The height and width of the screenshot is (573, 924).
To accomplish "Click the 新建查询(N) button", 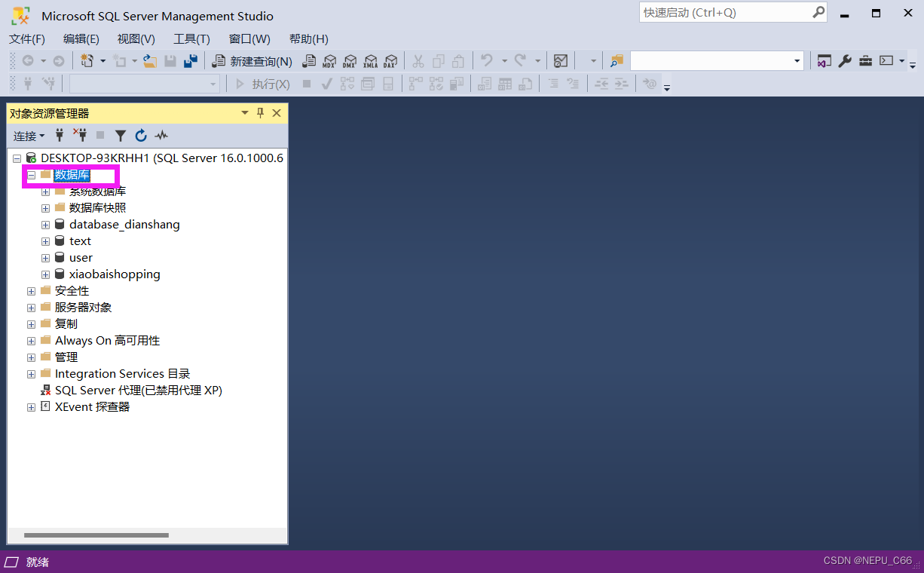I will tap(252, 61).
